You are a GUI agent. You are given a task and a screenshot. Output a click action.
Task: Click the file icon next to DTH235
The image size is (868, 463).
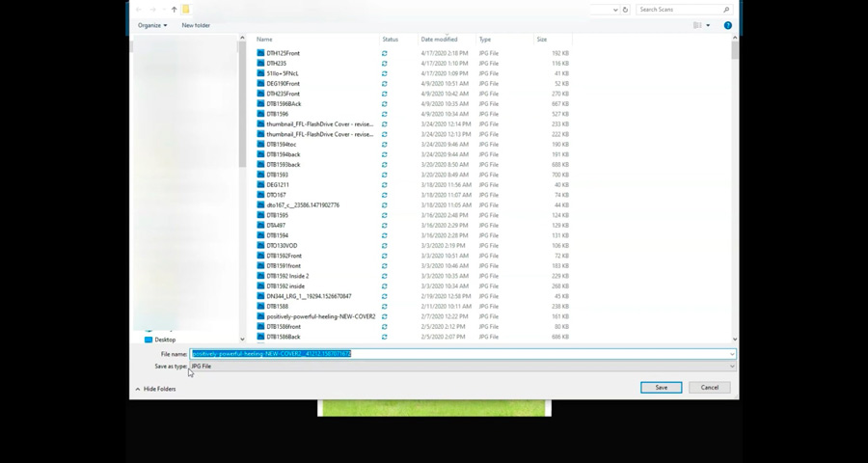tap(260, 63)
